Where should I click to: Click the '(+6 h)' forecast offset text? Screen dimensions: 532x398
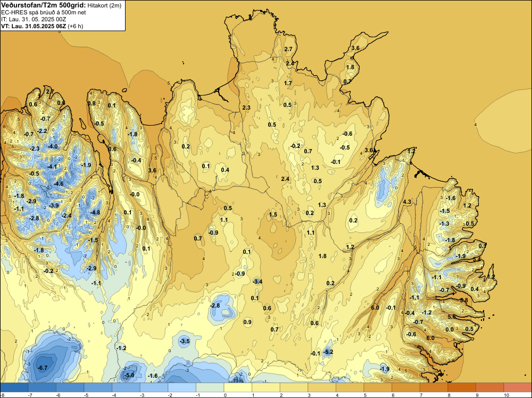pos(76,26)
